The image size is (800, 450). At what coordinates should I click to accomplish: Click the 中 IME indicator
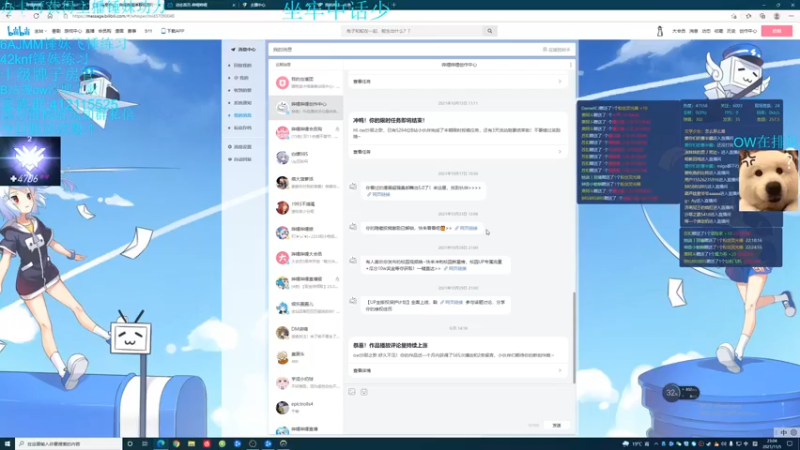point(784,433)
